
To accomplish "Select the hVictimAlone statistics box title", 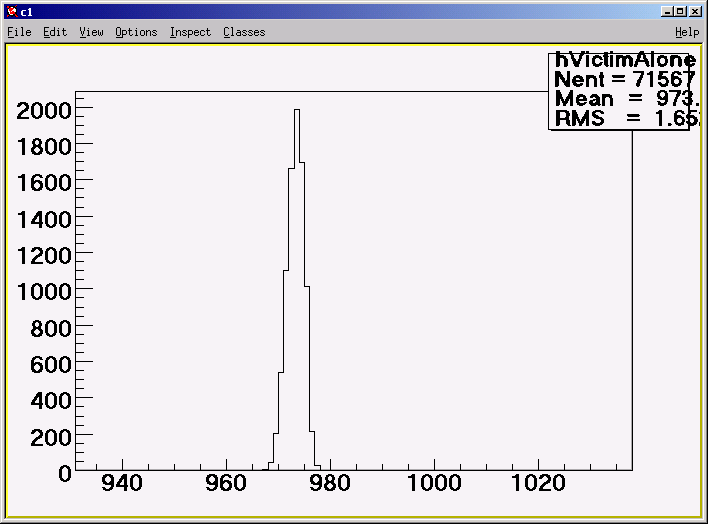I will coord(625,60).
